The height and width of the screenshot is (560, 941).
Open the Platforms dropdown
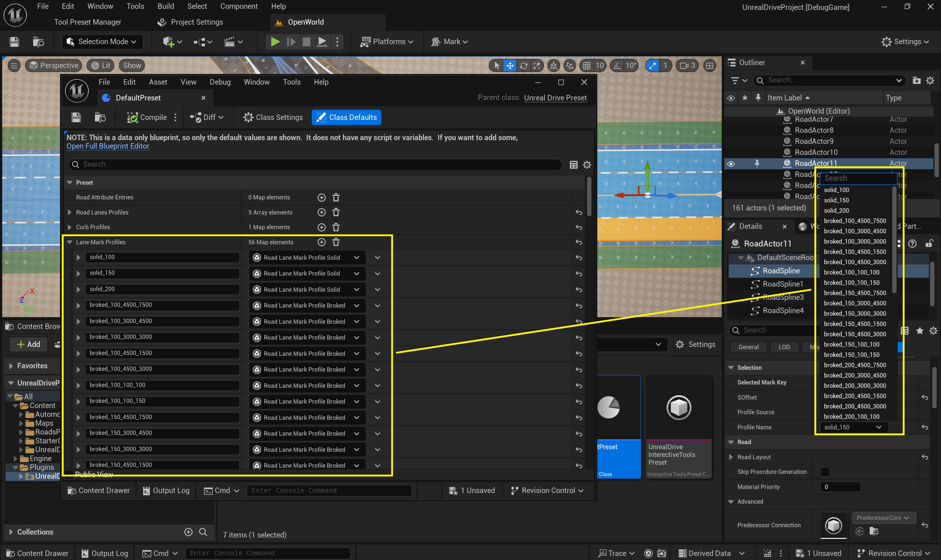coord(387,42)
